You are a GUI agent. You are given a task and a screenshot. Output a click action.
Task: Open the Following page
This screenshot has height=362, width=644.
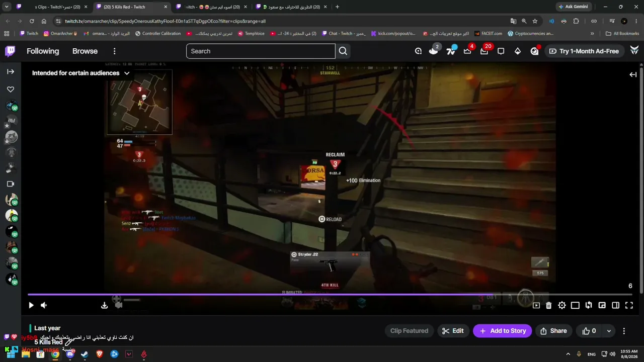[x=43, y=51]
